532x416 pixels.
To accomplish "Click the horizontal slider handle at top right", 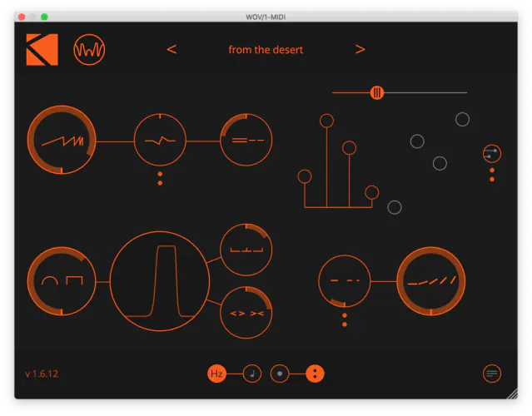I will pyautogui.click(x=377, y=92).
